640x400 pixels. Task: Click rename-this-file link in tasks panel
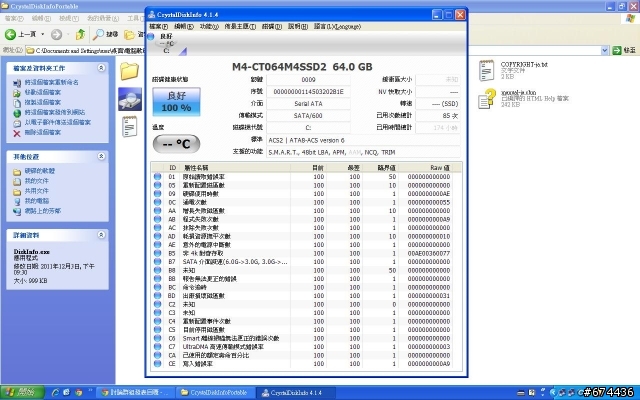(51, 82)
